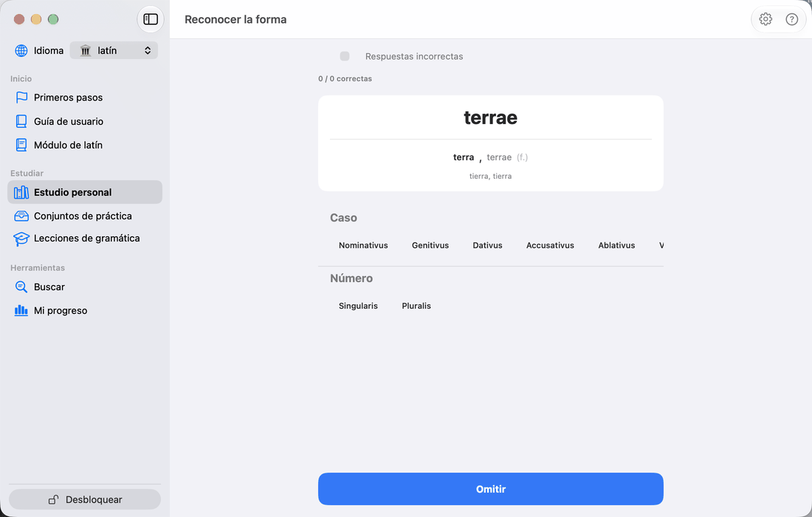Select Estudio personal in sidebar
Screen dimensions: 812x517
[85, 192]
